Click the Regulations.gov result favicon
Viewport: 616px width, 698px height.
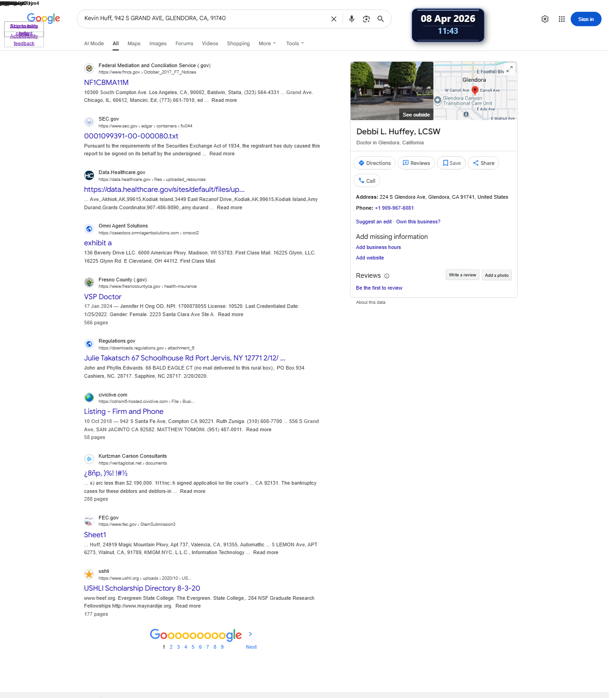tap(89, 344)
